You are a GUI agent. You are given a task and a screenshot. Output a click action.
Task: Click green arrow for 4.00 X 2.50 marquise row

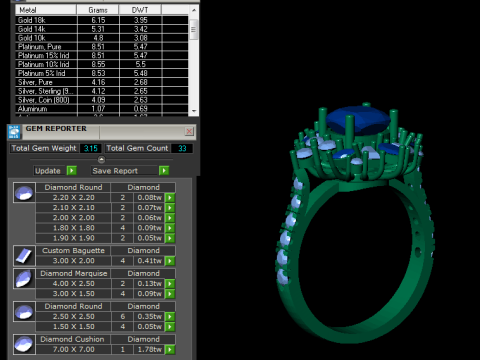click(170, 284)
